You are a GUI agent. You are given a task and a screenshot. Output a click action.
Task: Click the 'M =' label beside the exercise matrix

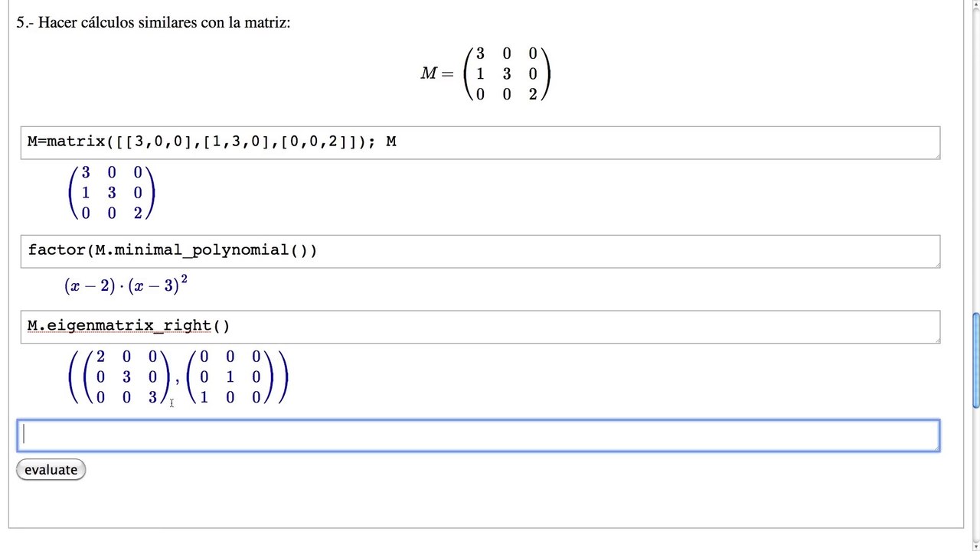tap(437, 73)
